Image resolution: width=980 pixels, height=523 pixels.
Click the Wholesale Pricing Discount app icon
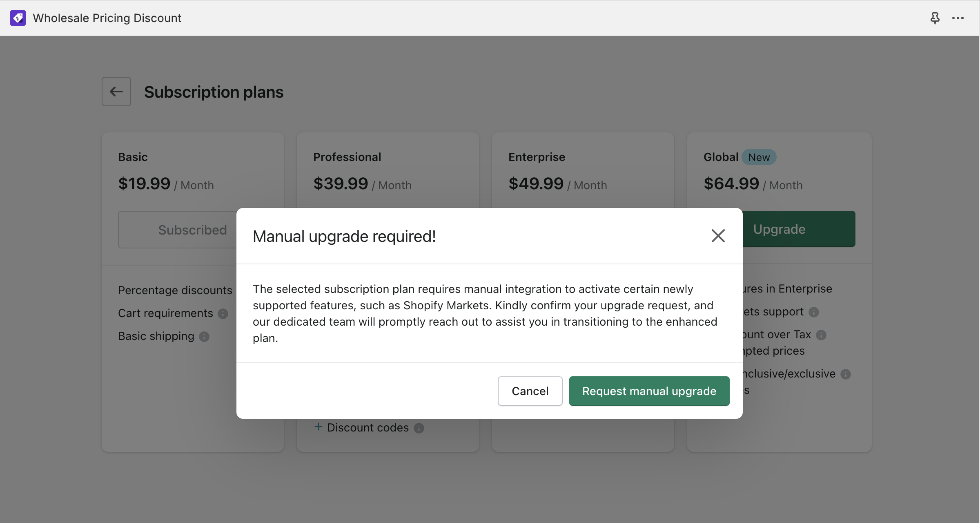(18, 18)
